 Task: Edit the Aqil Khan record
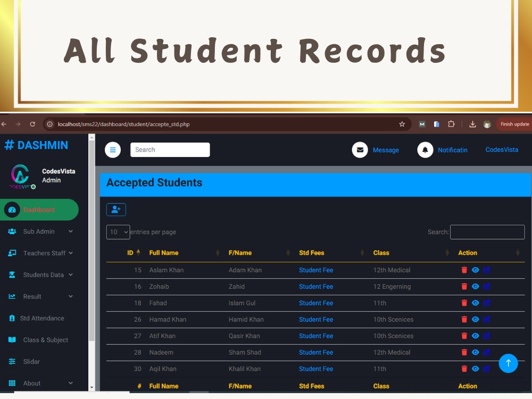click(x=487, y=369)
